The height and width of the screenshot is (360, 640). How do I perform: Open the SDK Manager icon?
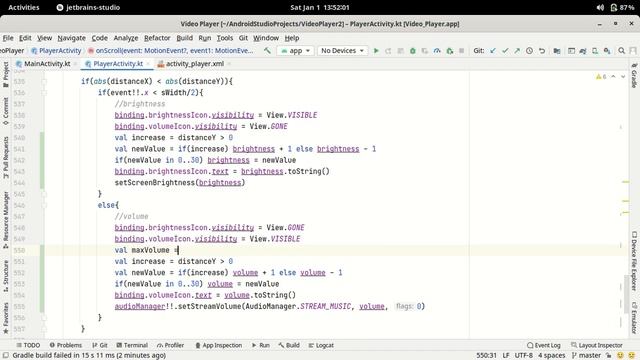click(607, 51)
